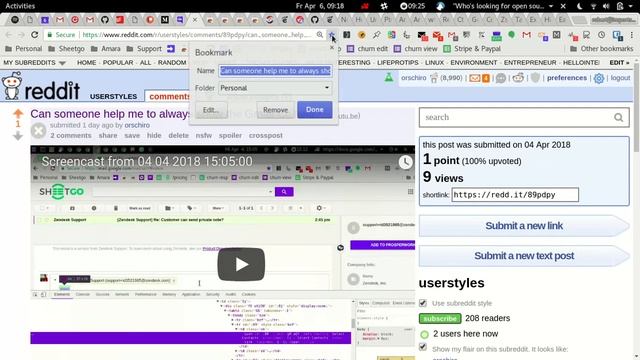Open the GitHub tab in the tab strip
The image size is (640, 360).
coord(105,19)
